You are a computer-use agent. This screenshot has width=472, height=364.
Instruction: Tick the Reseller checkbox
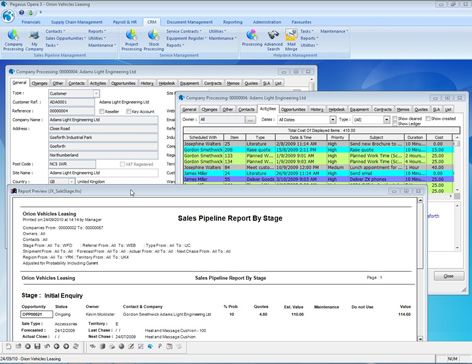(102, 111)
